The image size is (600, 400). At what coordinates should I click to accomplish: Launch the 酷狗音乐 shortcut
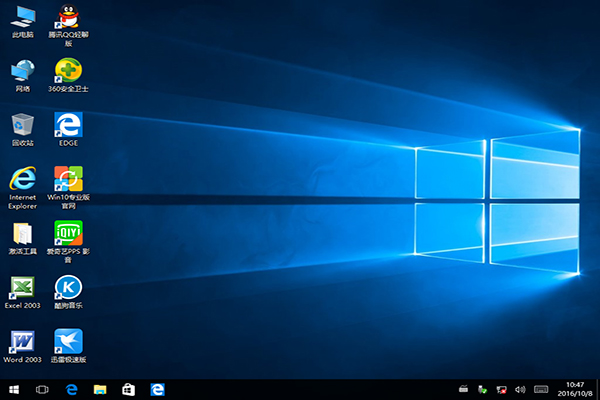68,288
